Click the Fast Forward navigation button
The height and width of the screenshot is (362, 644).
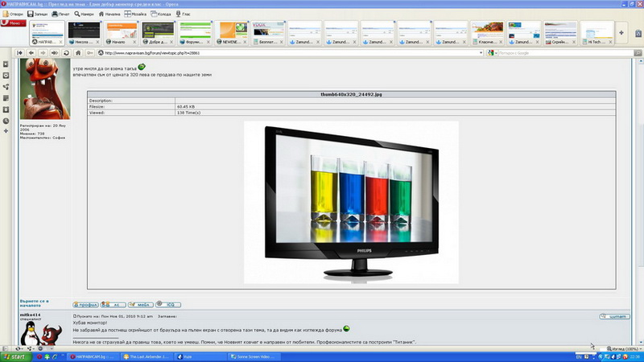(54, 53)
